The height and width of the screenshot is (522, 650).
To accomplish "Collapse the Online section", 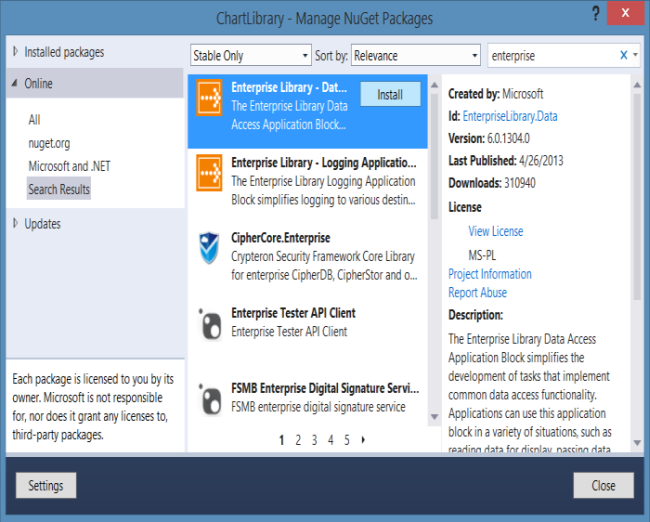I will (x=15, y=83).
